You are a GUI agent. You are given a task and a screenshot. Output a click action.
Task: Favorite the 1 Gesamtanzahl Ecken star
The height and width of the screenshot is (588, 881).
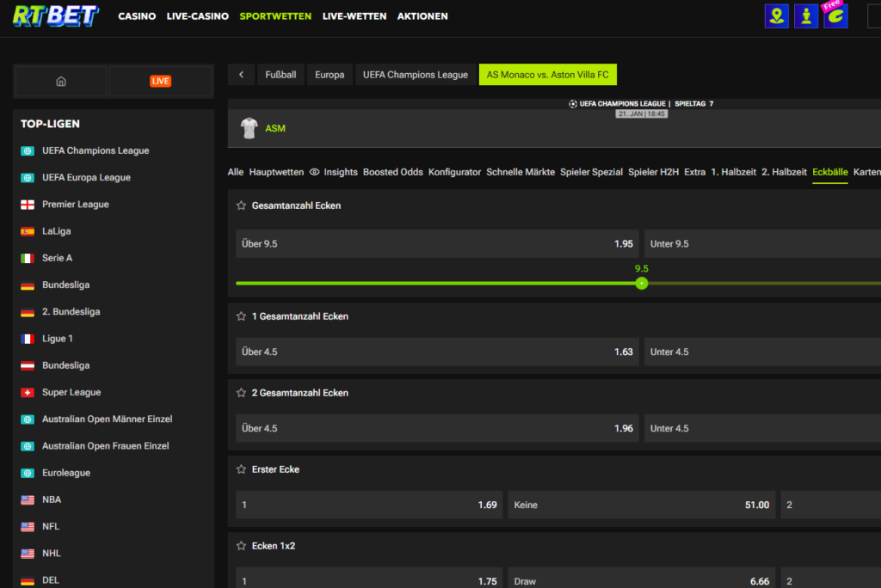(241, 316)
